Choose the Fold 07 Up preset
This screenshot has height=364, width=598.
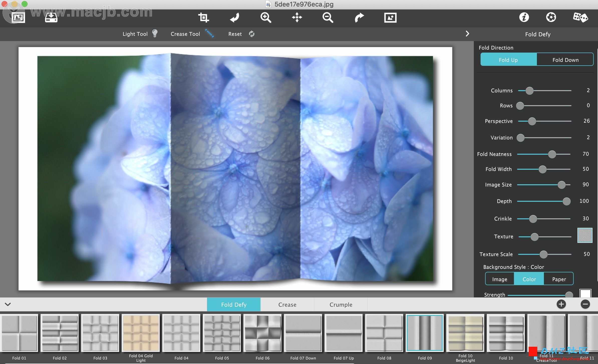click(x=344, y=333)
